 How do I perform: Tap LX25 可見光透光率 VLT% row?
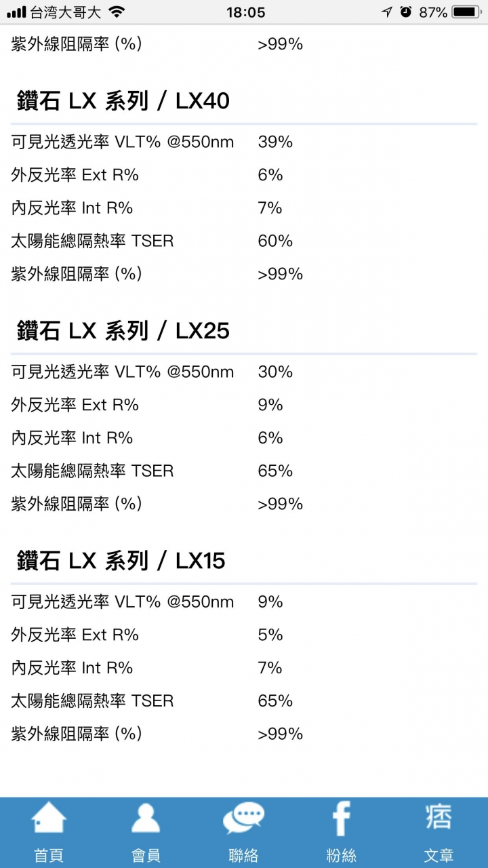point(244,372)
